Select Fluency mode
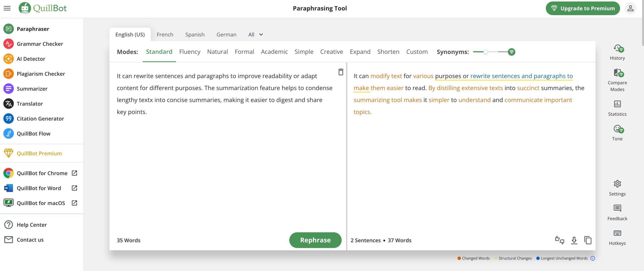This screenshot has width=644, height=271. pyautogui.click(x=190, y=52)
